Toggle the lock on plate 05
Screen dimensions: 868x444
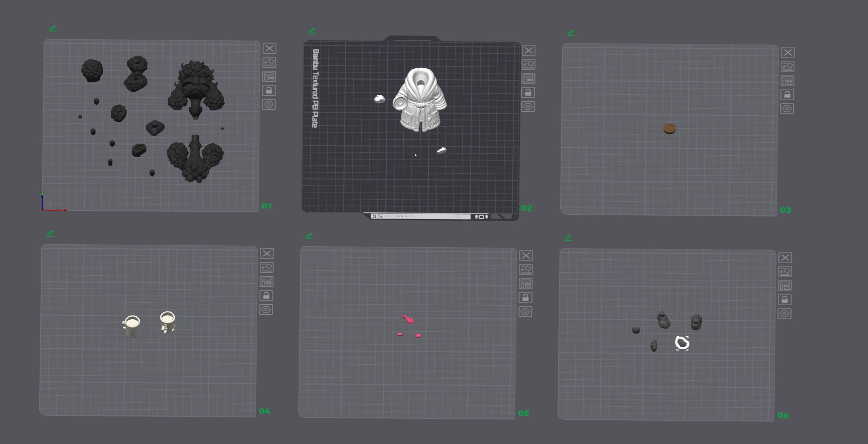[x=526, y=297]
